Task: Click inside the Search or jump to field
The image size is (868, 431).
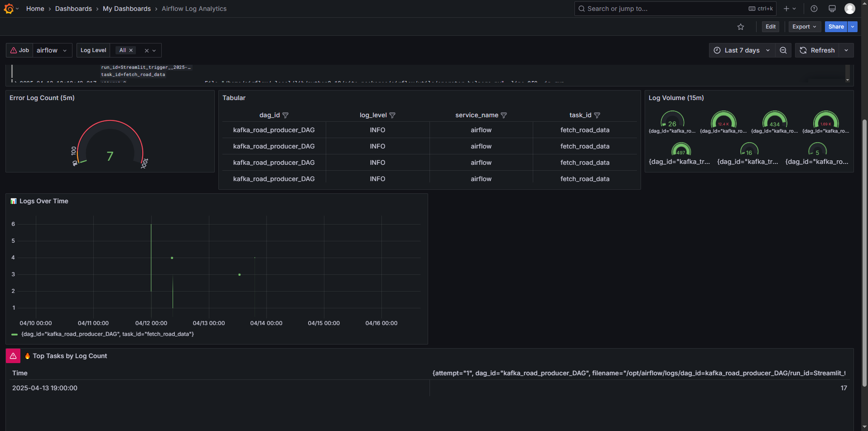Action: coord(657,8)
